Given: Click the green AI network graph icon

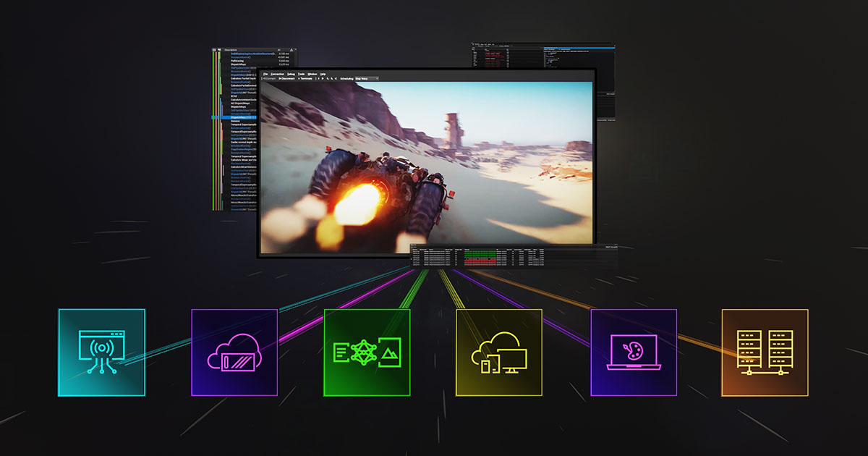Looking at the screenshot, I should pos(367,352).
